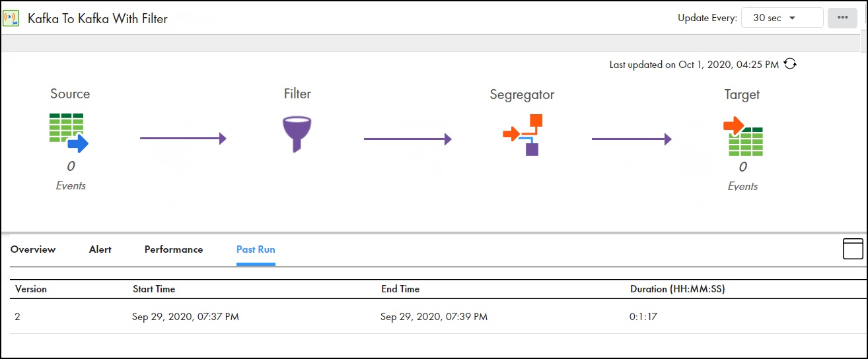
Task: Click the Segregator node icon
Action: pyautogui.click(x=522, y=135)
